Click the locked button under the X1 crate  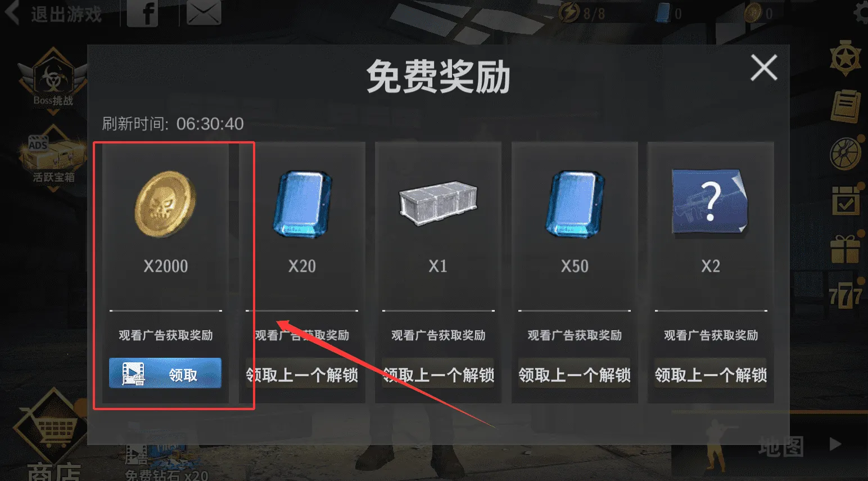click(x=438, y=374)
